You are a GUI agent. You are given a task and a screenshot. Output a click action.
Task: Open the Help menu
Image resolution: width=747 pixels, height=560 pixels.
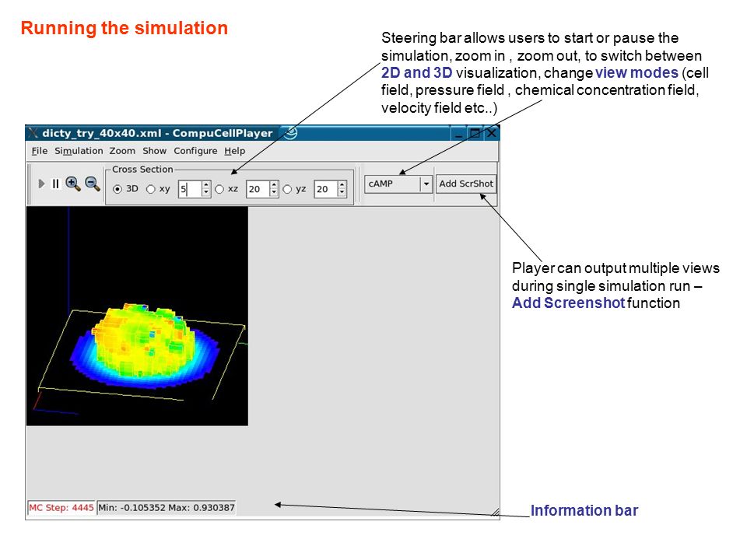tap(235, 151)
